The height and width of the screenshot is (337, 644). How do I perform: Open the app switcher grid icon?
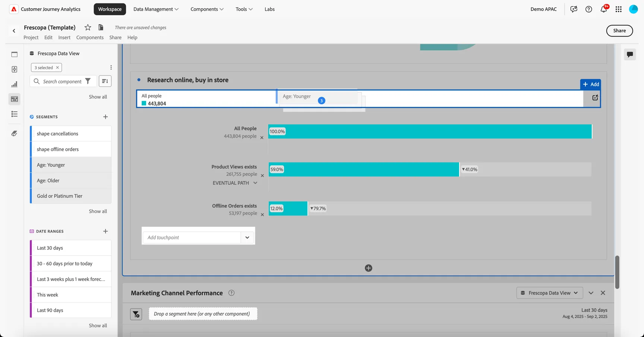pyautogui.click(x=619, y=9)
